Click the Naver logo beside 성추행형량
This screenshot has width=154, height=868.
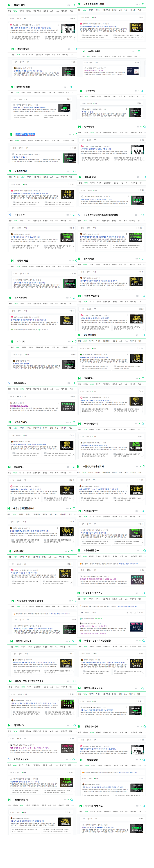10,215
